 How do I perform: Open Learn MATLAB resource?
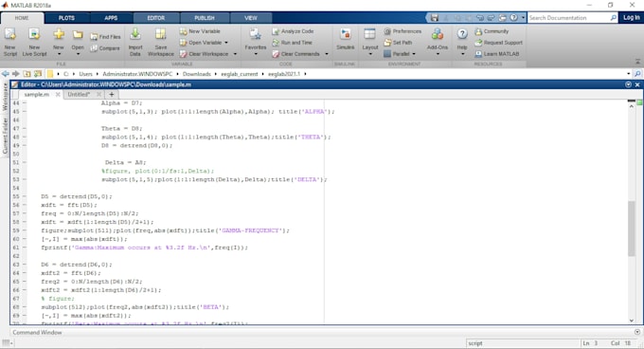point(497,54)
